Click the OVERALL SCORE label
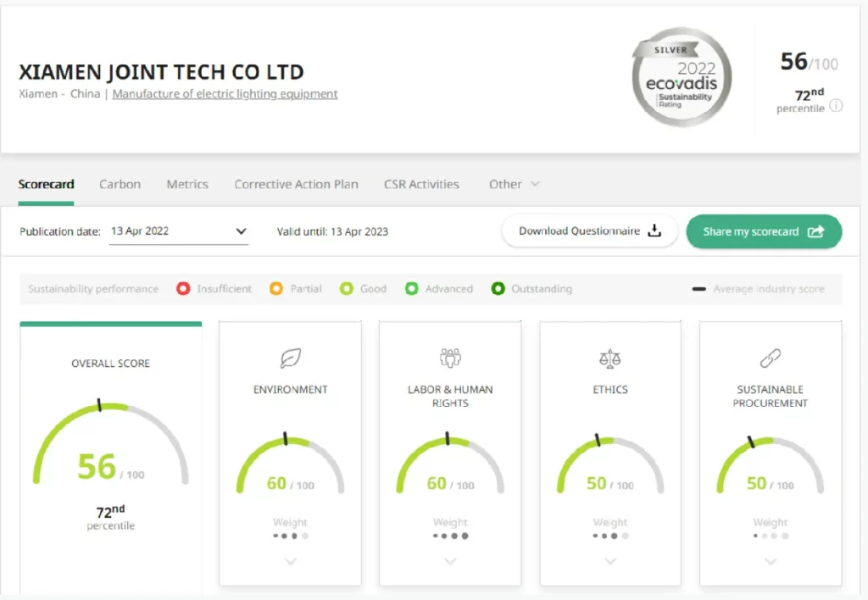Viewport: 868px width, 600px height. pyautogui.click(x=111, y=363)
